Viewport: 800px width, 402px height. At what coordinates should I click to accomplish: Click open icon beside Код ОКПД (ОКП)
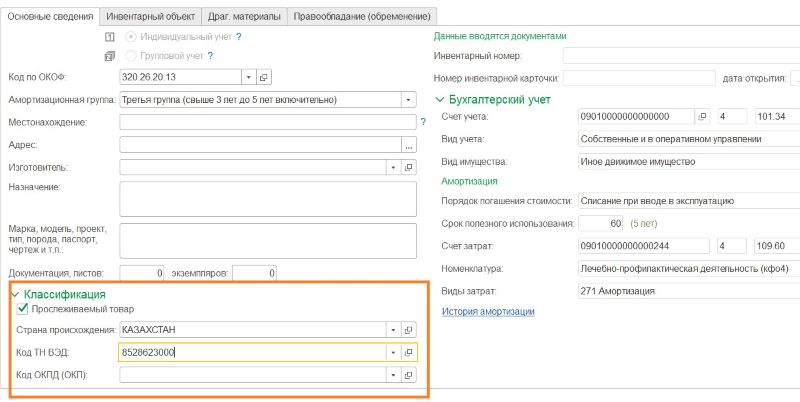[x=408, y=375]
